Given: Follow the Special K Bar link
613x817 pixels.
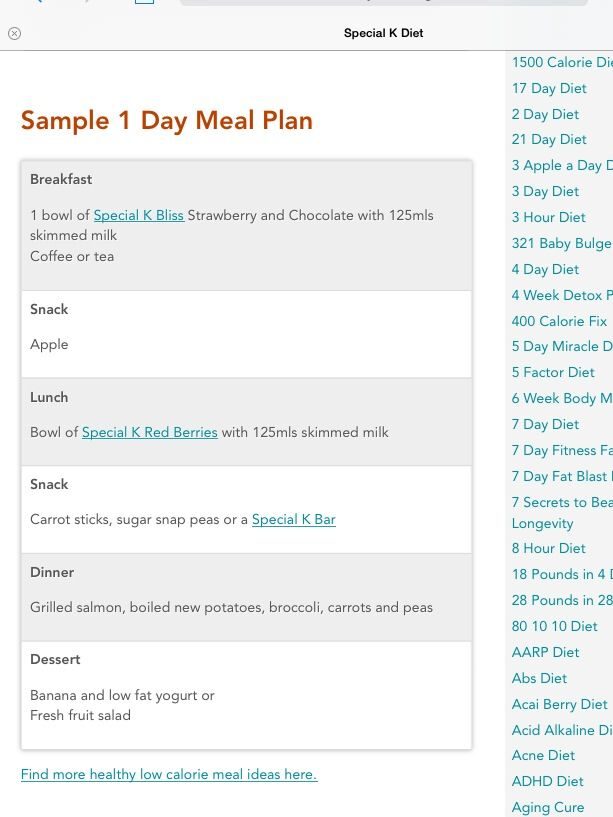Looking at the screenshot, I should click(293, 519).
